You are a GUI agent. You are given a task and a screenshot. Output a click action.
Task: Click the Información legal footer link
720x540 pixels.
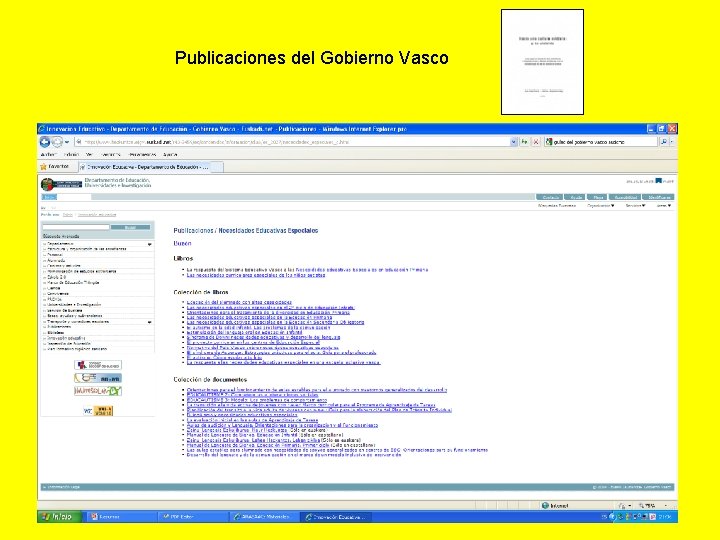pyautogui.click(x=63, y=487)
